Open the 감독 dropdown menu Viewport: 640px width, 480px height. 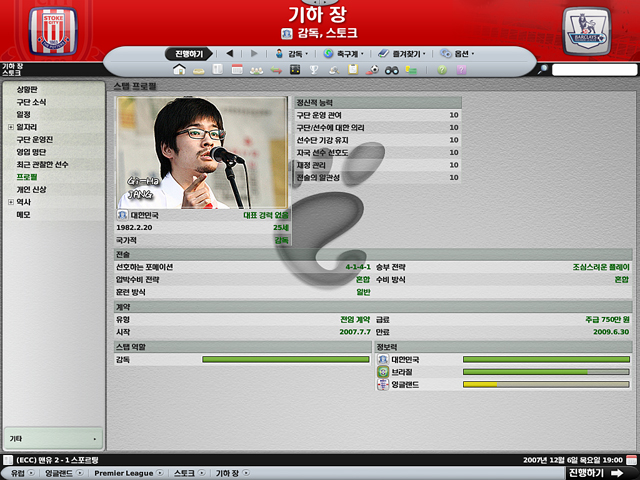pos(290,52)
